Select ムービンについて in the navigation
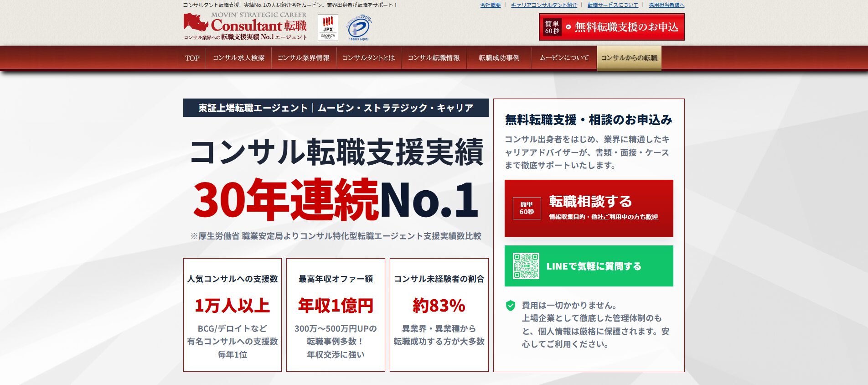The image size is (868, 385). coord(564,58)
